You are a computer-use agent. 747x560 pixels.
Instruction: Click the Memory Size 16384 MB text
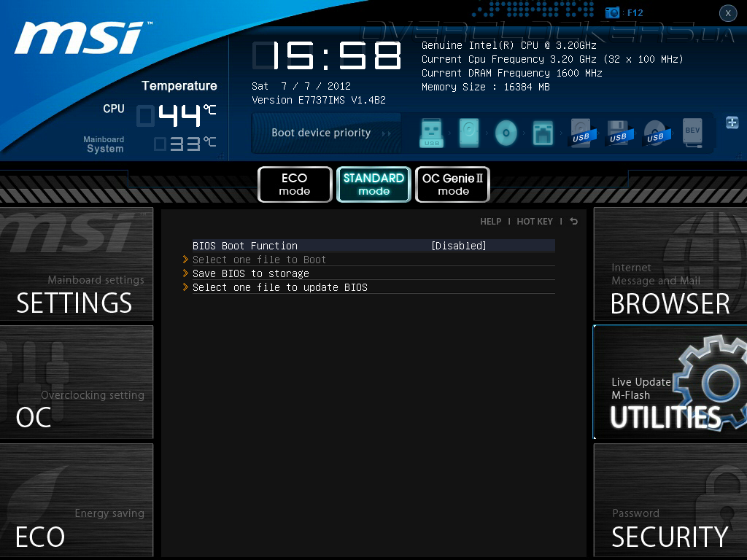pos(485,87)
